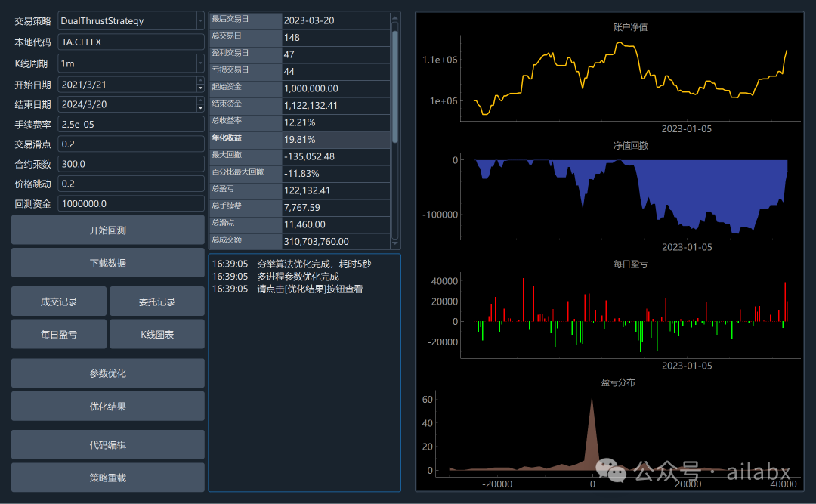The height and width of the screenshot is (504, 816).
Task: Click the 年化收益 row label
Action: 246,140
